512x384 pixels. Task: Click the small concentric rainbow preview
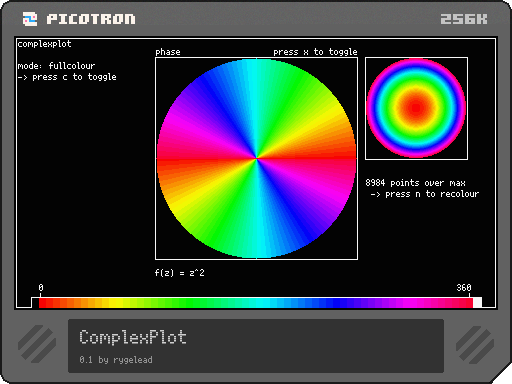coord(416,108)
